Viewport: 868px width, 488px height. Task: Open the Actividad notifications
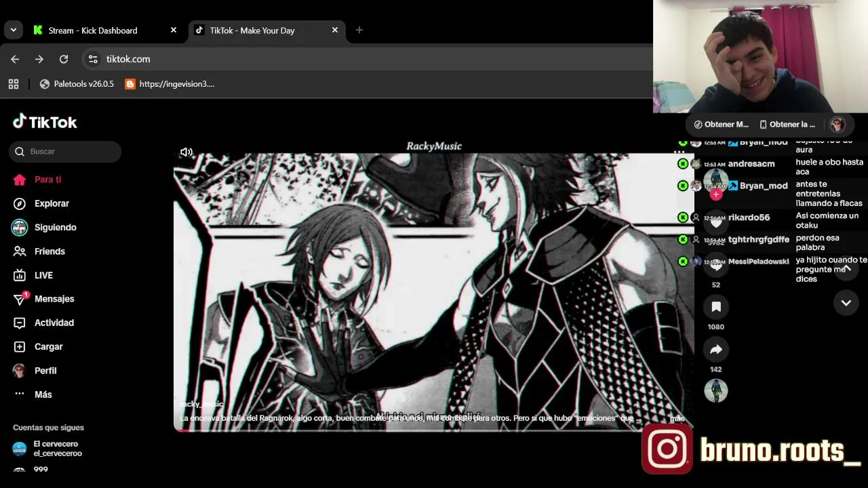coord(44,323)
